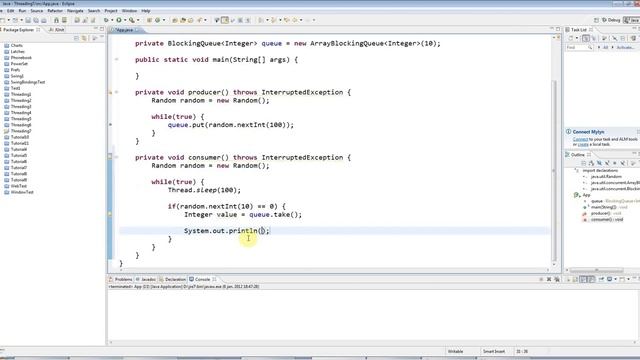
Task: Switch to the JUnit view tab
Action: [x=57, y=30]
